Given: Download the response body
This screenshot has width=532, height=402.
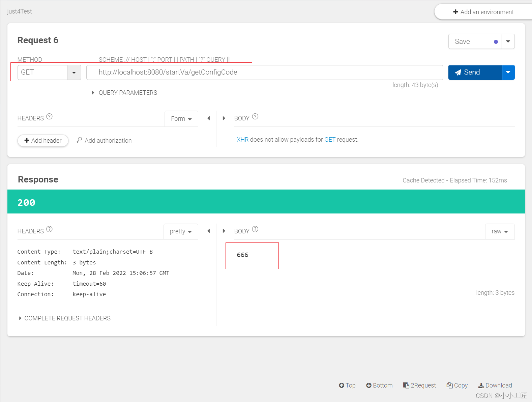Looking at the screenshot, I should 495,385.
